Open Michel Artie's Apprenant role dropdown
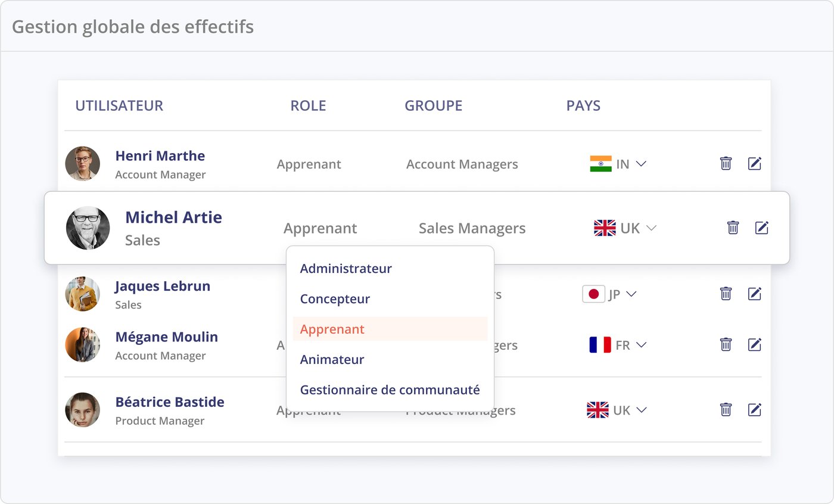Viewport: 834px width, 504px height. point(320,228)
